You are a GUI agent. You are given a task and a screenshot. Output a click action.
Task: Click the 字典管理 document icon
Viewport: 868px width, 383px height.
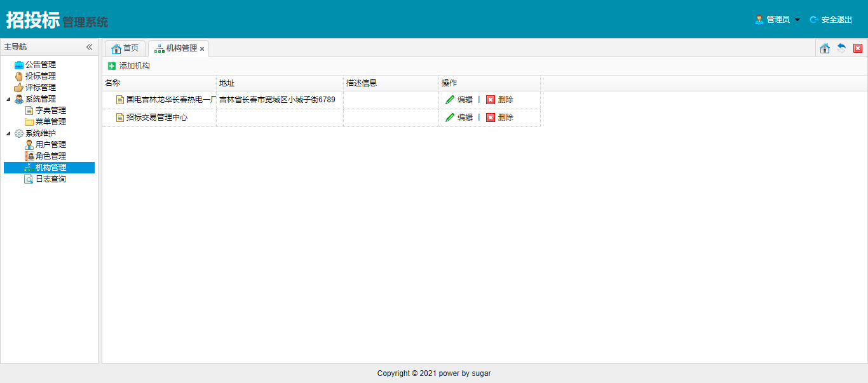click(29, 111)
